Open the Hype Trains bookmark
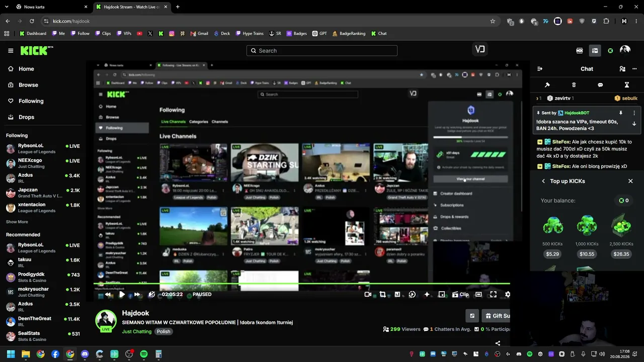 coord(249,34)
